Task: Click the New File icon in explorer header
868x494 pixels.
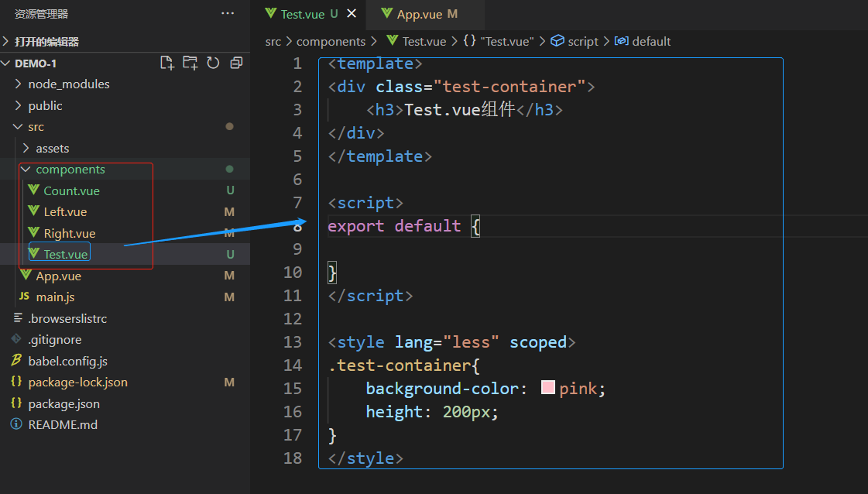Action: tap(166, 63)
